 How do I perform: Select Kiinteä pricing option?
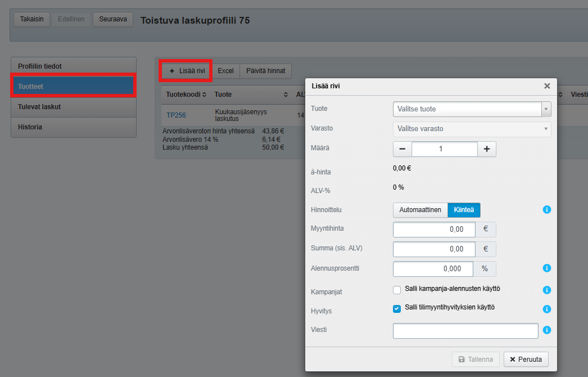tap(464, 210)
